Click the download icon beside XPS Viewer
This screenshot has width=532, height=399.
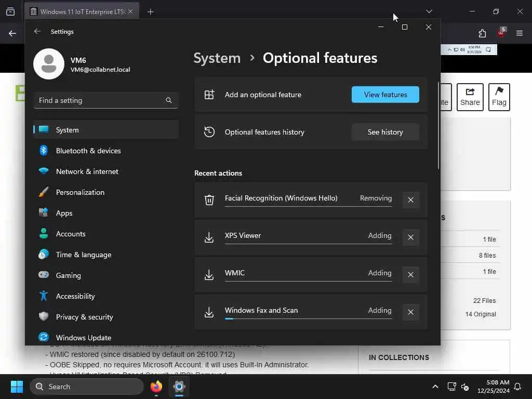tap(209, 237)
